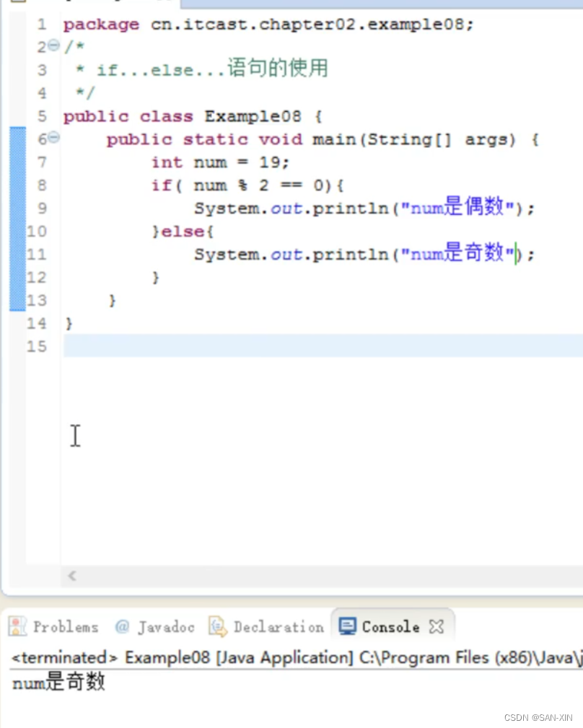The height and width of the screenshot is (728, 583).
Task: Expand the Console view by clicking its header
Action: coord(391,626)
